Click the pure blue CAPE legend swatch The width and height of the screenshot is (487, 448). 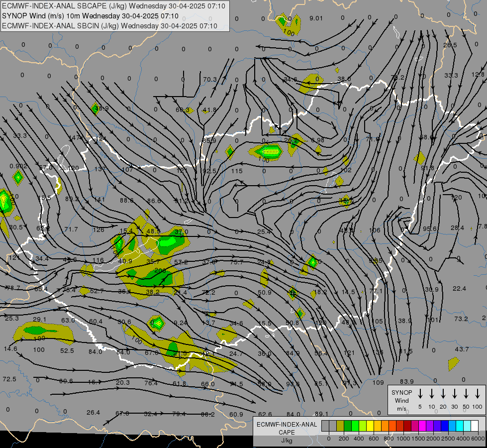pos(444,426)
